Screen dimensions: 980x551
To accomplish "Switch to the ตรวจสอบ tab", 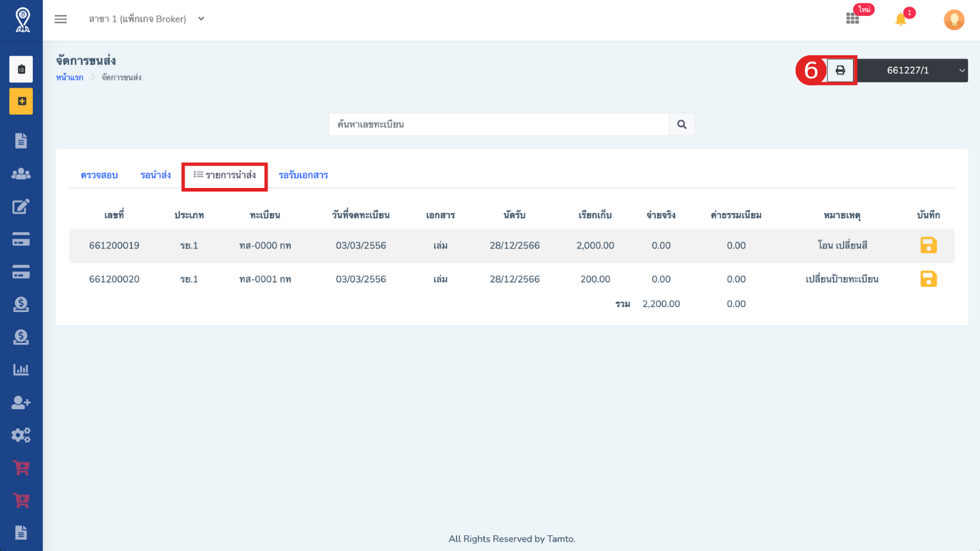I will [99, 175].
